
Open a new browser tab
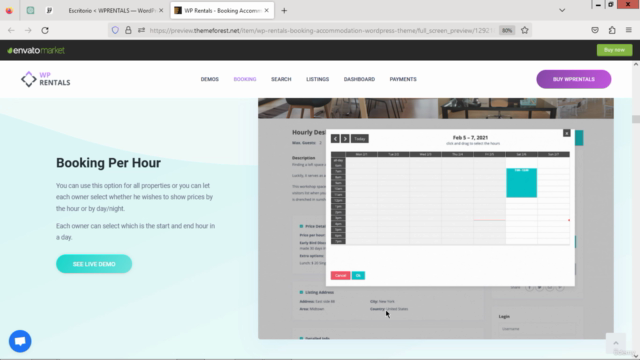tap(284, 11)
